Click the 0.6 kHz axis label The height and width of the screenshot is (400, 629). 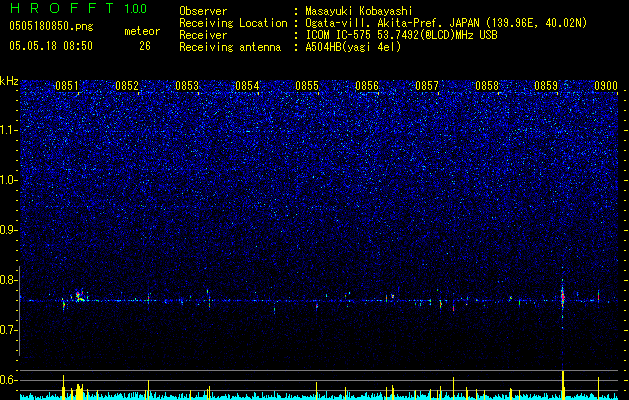tap(8, 380)
